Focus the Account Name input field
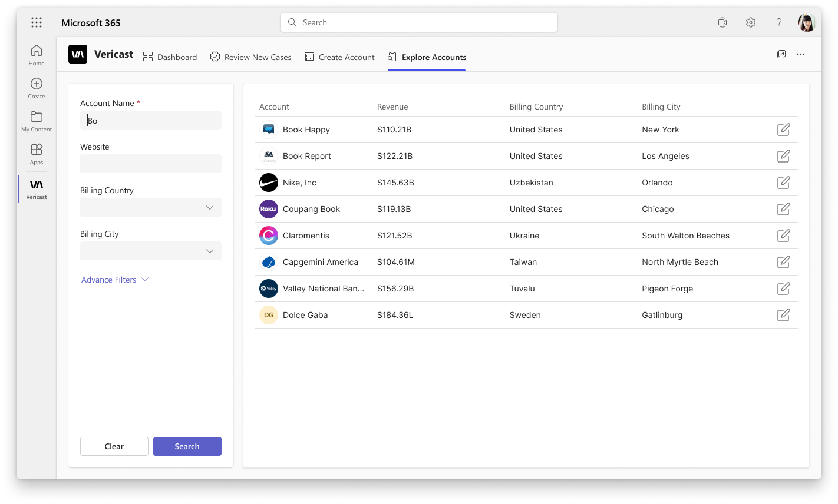The image size is (838, 504). [151, 120]
